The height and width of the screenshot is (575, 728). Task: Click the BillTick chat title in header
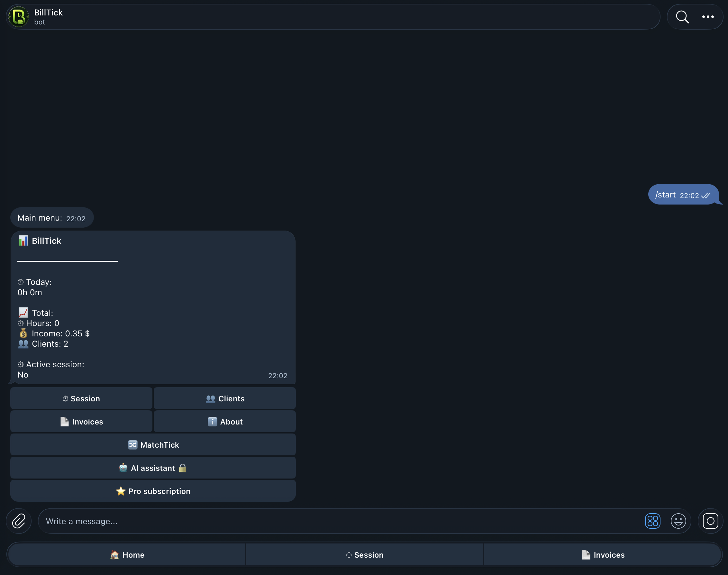[48, 13]
